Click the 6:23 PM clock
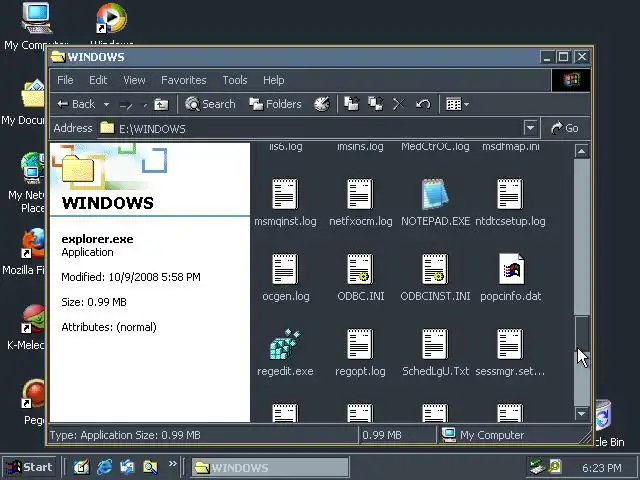Screen dimensions: 640x480 tap(602, 468)
